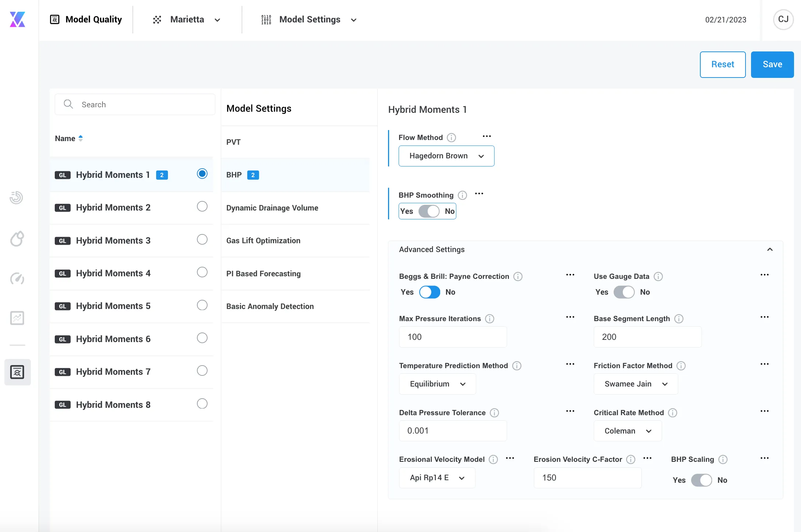Viewport: 801px width, 532px height.
Task: Open more options for Critical Rate Method
Action: tap(765, 411)
